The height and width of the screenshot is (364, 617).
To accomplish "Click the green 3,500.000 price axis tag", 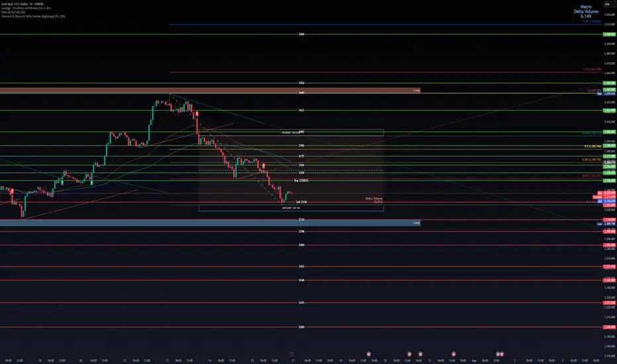I will 610,34.
